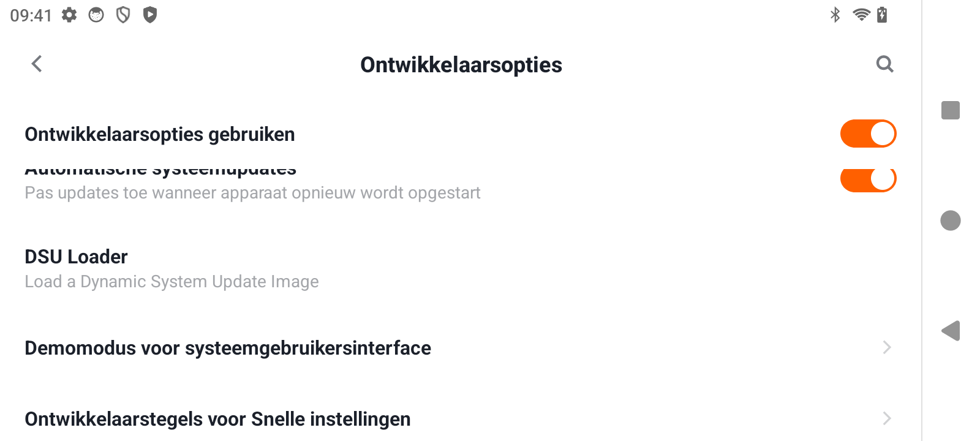This screenshot has height=441, width=980.
Task: Tap the Wi-Fi status bar icon
Action: tap(861, 15)
